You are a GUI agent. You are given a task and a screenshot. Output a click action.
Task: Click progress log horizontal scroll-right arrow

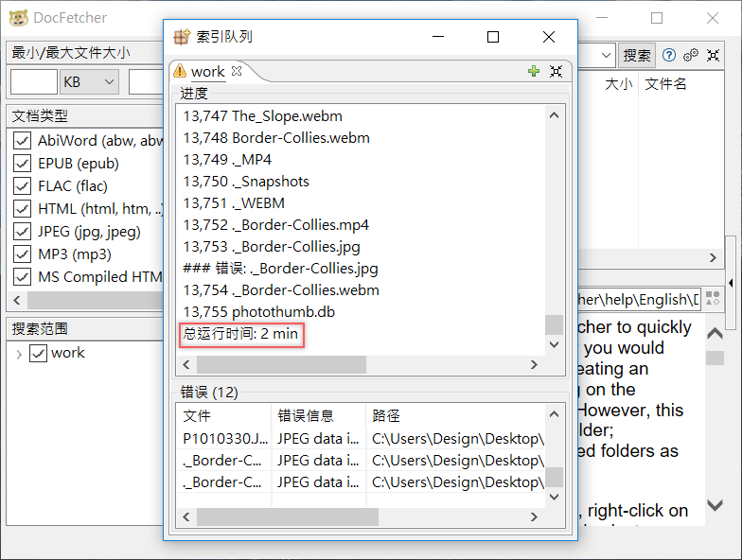tap(534, 364)
